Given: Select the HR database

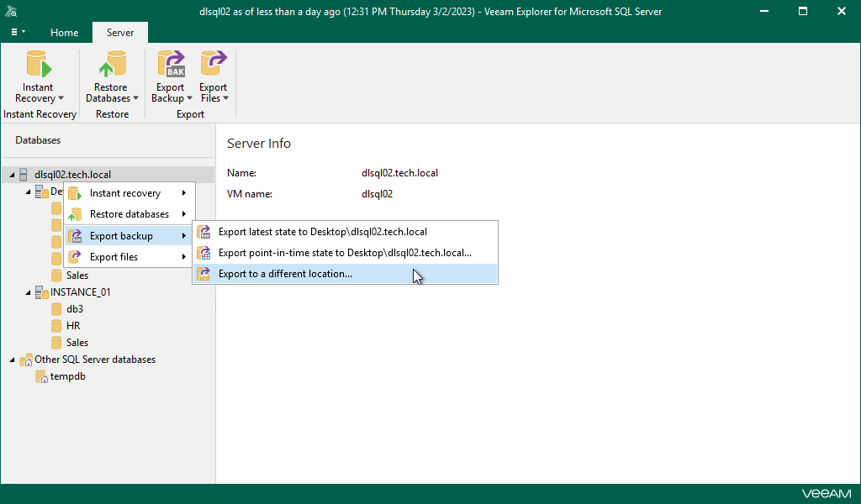Looking at the screenshot, I should (x=73, y=326).
